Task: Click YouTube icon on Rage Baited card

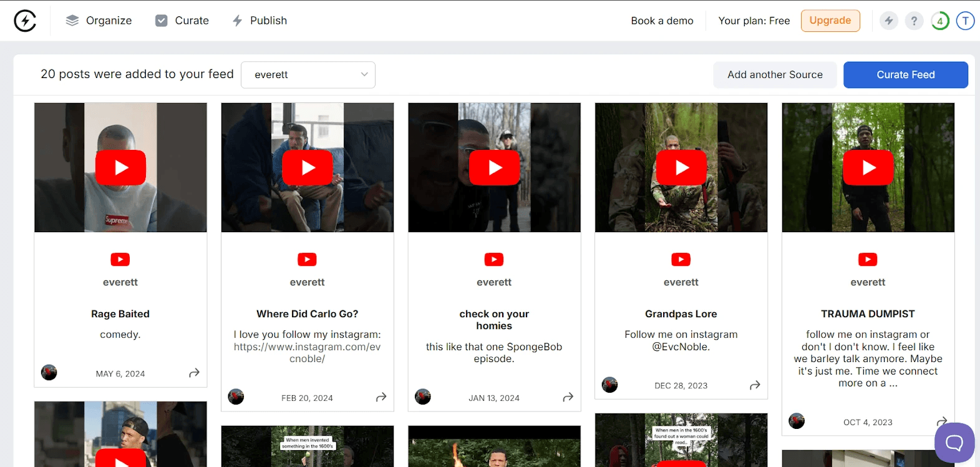Action: (120, 259)
